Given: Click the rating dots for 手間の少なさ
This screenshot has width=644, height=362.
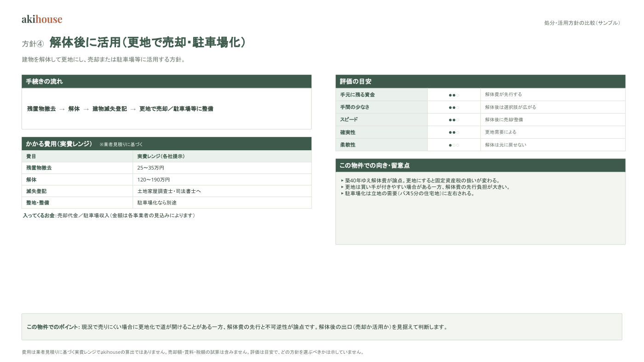Looking at the screenshot, I should click(454, 107).
